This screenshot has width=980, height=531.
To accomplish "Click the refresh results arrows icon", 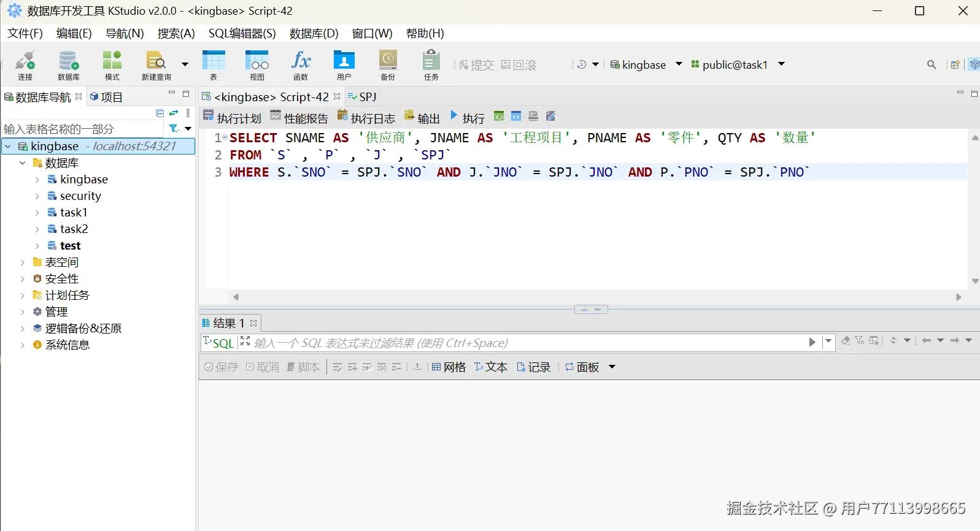I will pos(893,340).
